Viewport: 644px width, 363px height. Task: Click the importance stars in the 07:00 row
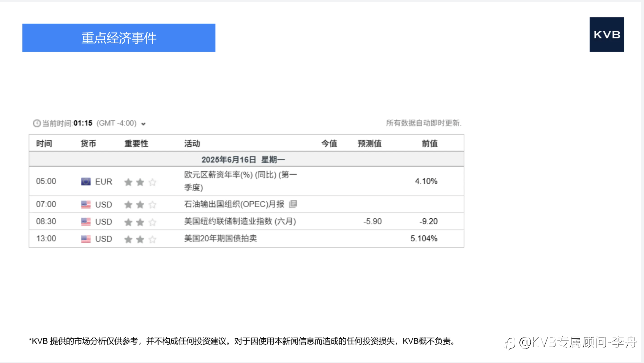140,205
